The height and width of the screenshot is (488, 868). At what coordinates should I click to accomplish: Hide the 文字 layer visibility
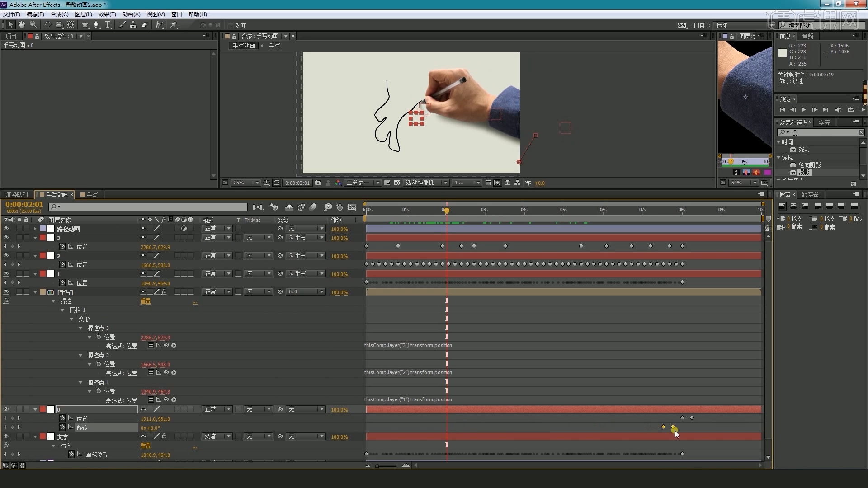[6, 436]
